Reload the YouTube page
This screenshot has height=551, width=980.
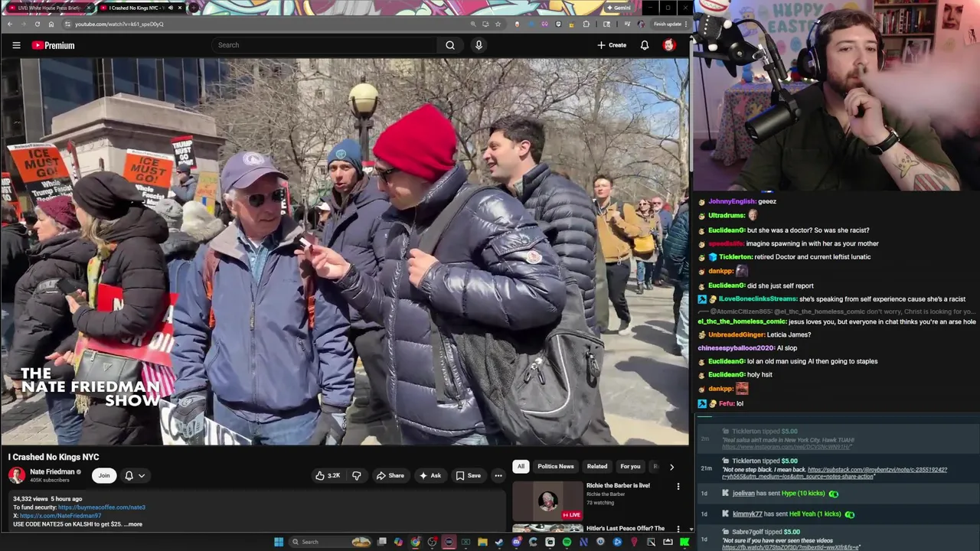coord(37,24)
